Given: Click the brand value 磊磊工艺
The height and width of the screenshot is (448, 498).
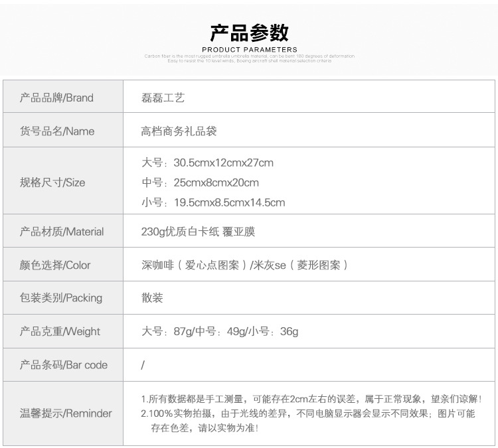Looking at the screenshot, I should 163,98.
